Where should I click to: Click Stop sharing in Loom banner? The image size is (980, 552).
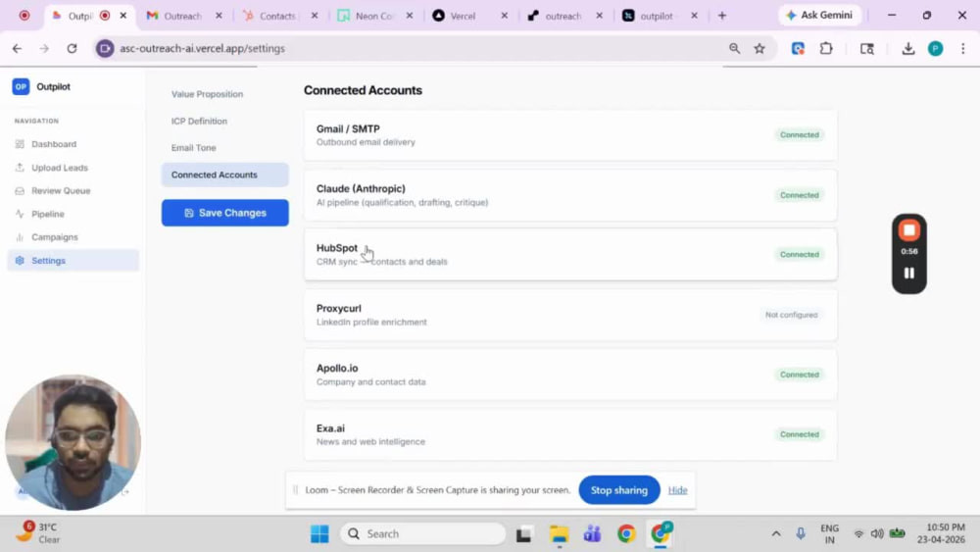tap(618, 490)
